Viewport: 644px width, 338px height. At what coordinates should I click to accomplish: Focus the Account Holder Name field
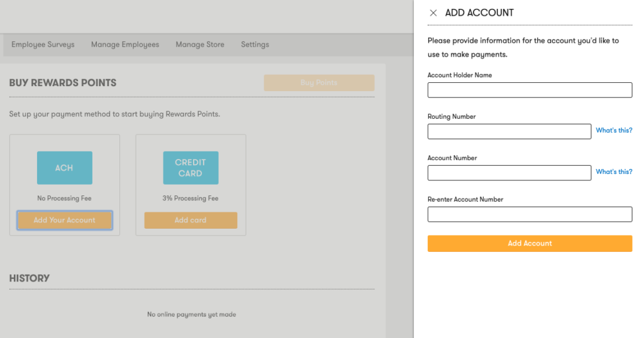point(530,90)
